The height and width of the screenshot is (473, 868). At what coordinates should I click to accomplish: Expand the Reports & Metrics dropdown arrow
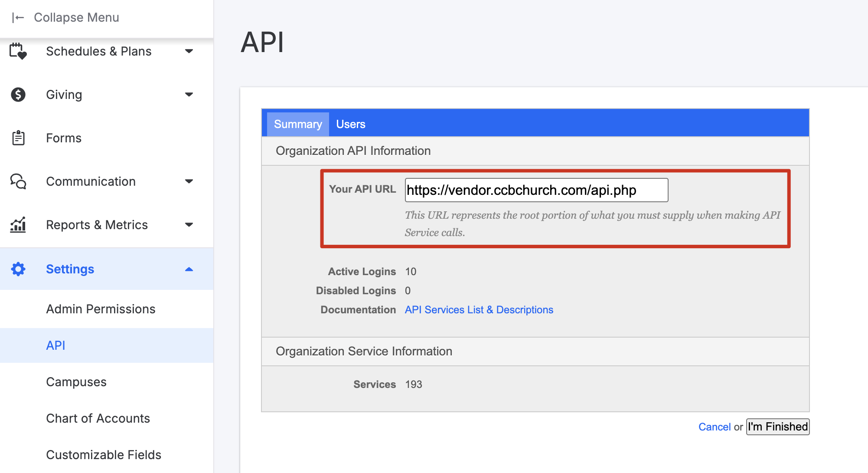[x=189, y=225]
